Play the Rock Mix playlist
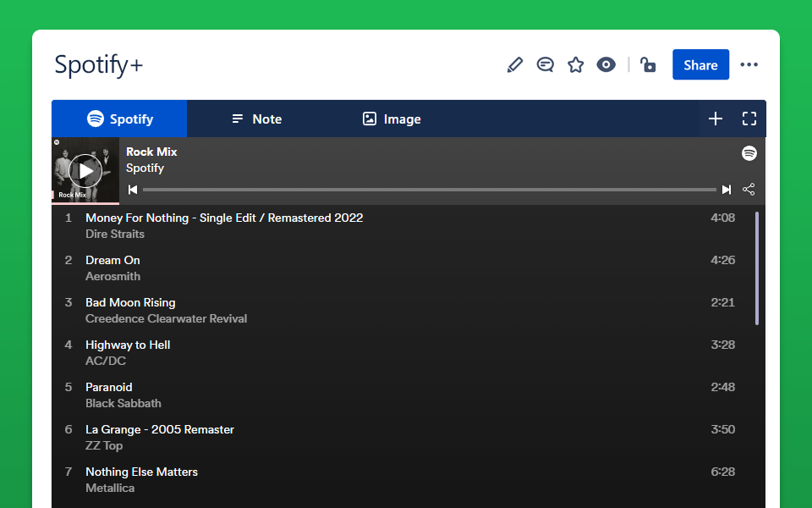Screen dimensions: 812x508 [x=85, y=170]
